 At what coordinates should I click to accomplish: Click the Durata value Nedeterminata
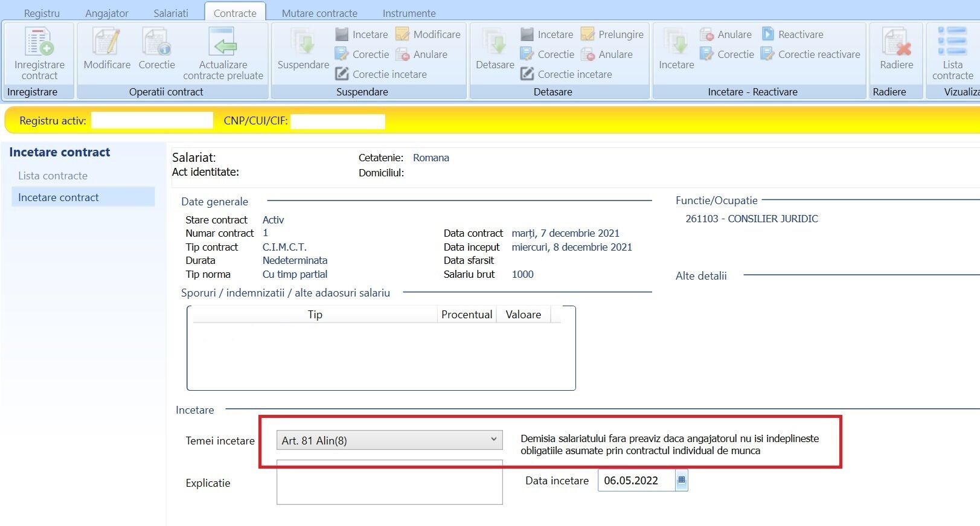click(x=295, y=260)
